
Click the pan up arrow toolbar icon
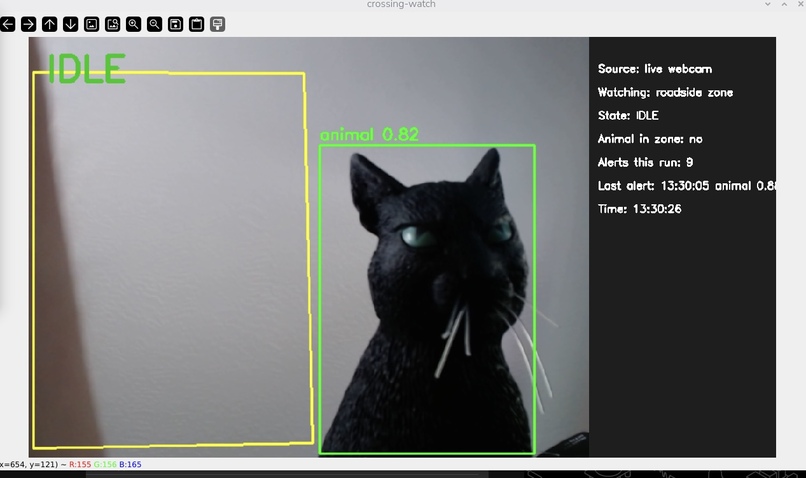(49, 24)
